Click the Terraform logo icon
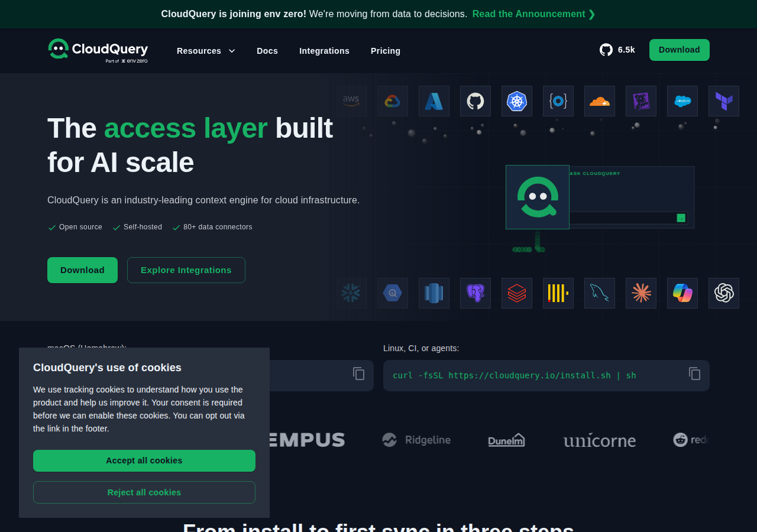Screen dimensions: 757x532 [x=724, y=101]
